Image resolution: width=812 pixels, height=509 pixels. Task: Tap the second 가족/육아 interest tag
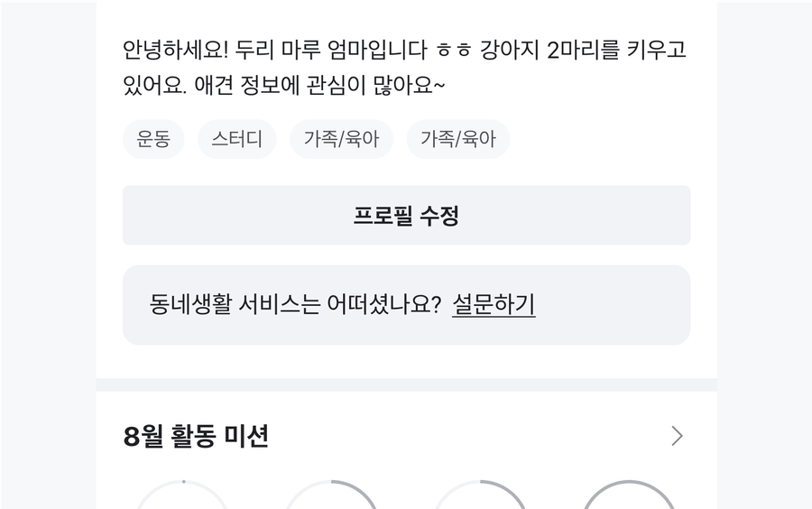[x=458, y=139]
